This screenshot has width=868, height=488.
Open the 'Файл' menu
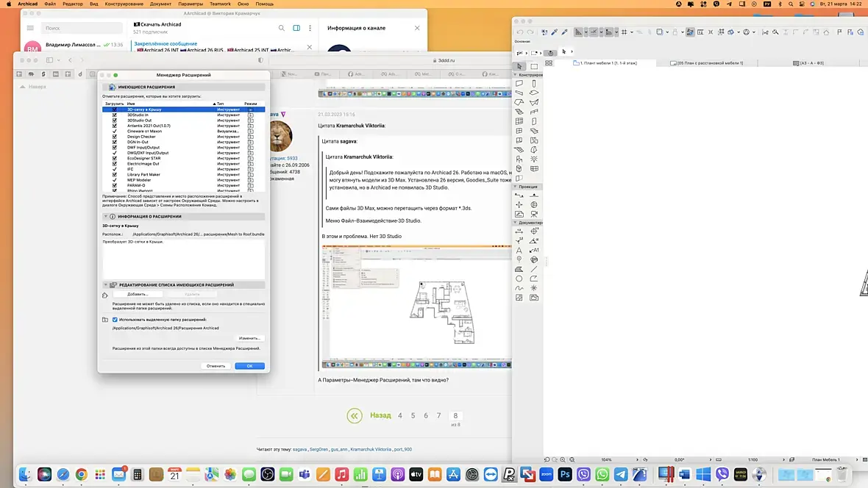tap(50, 4)
